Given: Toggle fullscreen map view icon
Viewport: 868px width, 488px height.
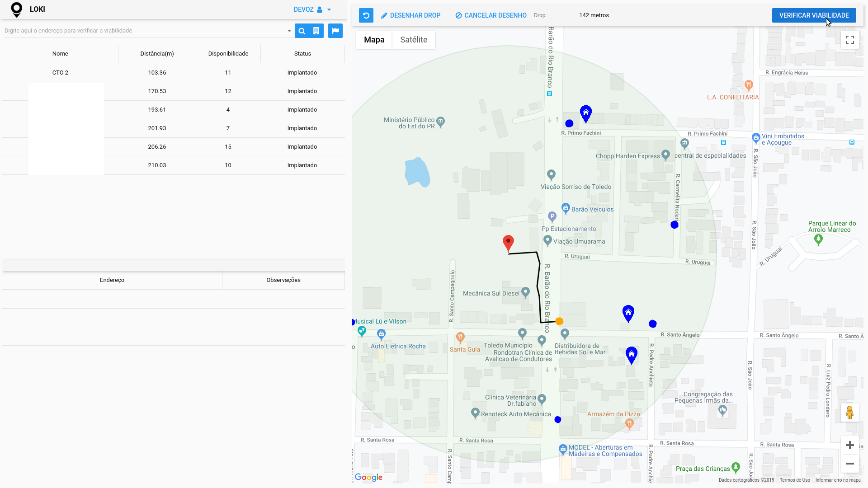Looking at the screenshot, I should click(850, 40).
